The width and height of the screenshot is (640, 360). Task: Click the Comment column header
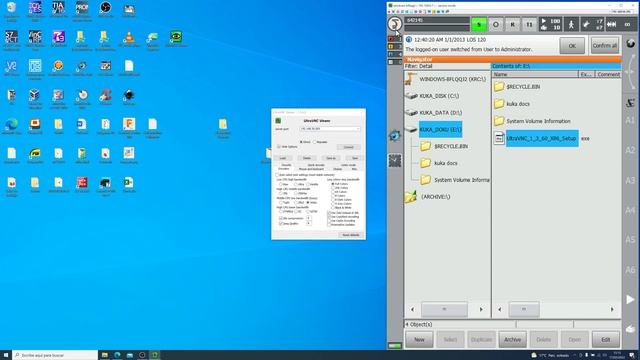(608, 74)
